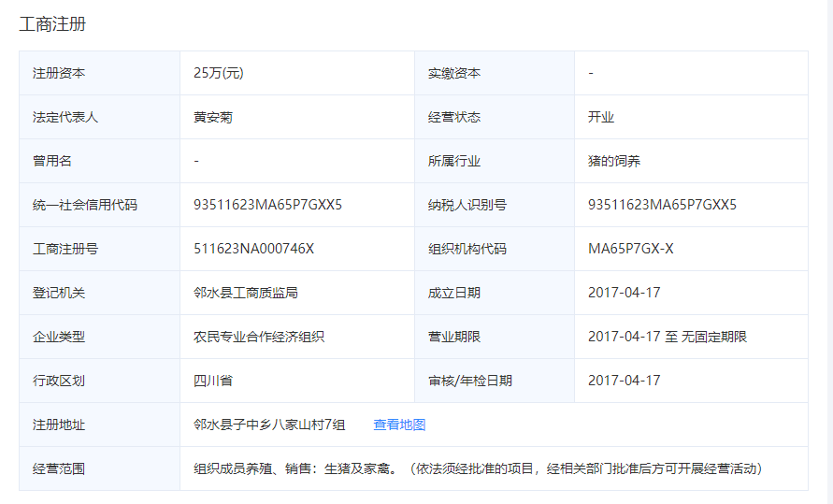Click registered address 邻水县子中乡八家山村7组

269,425
